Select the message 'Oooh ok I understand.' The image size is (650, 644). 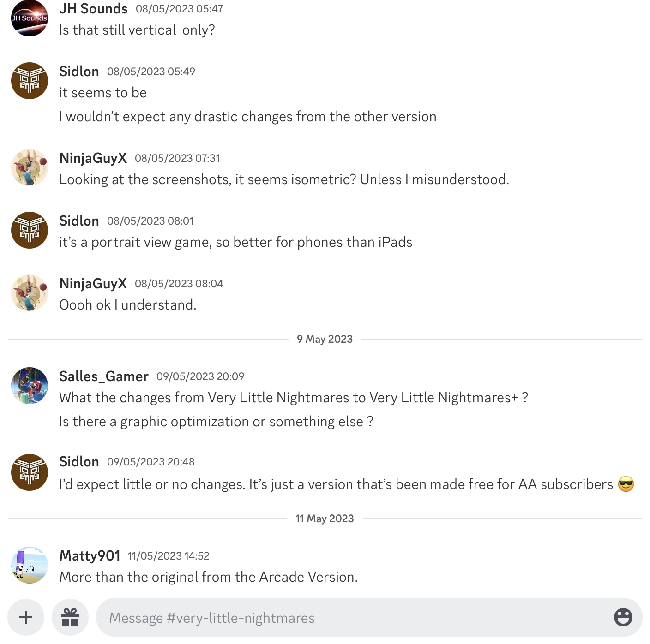pyautogui.click(x=128, y=304)
